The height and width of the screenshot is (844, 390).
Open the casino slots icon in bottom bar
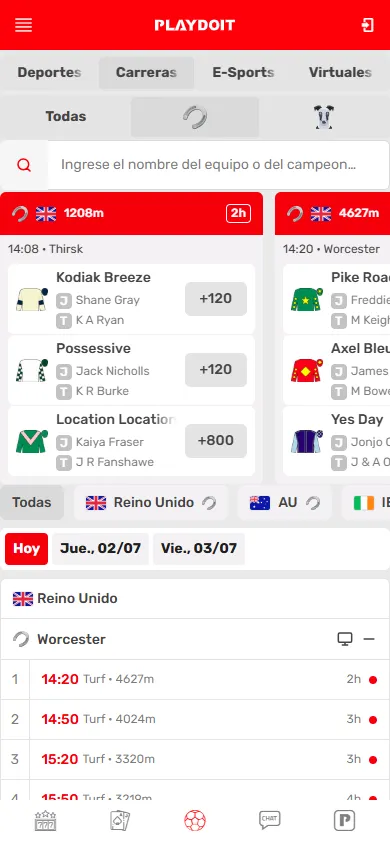pos(45,821)
